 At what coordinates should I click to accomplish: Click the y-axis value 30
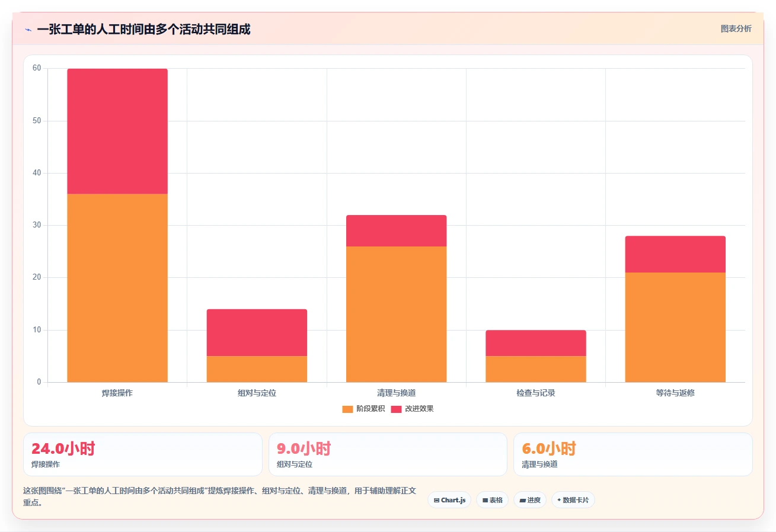coord(37,225)
